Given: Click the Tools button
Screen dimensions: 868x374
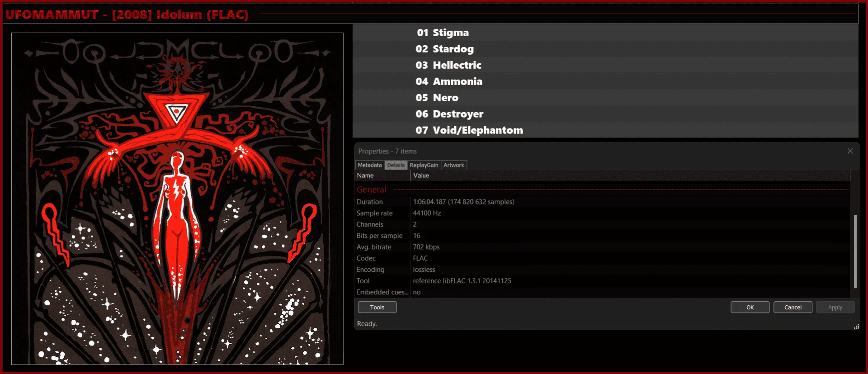Looking at the screenshot, I should pyautogui.click(x=377, y=307).
